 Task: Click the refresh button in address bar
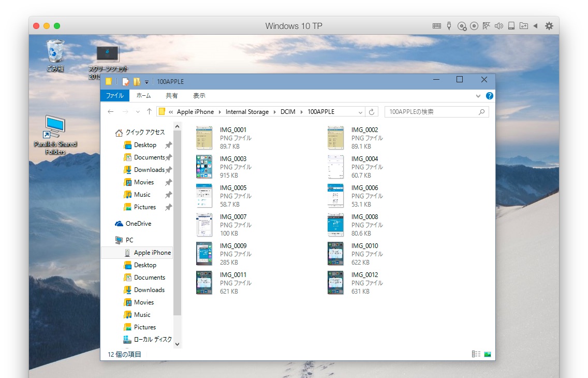click(x=372, y=112)
